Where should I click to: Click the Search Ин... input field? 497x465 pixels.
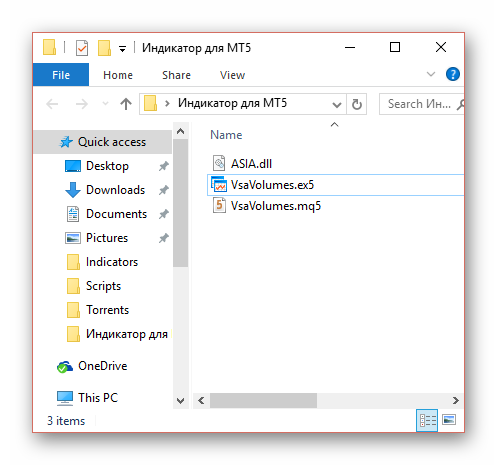coord(419,104)
